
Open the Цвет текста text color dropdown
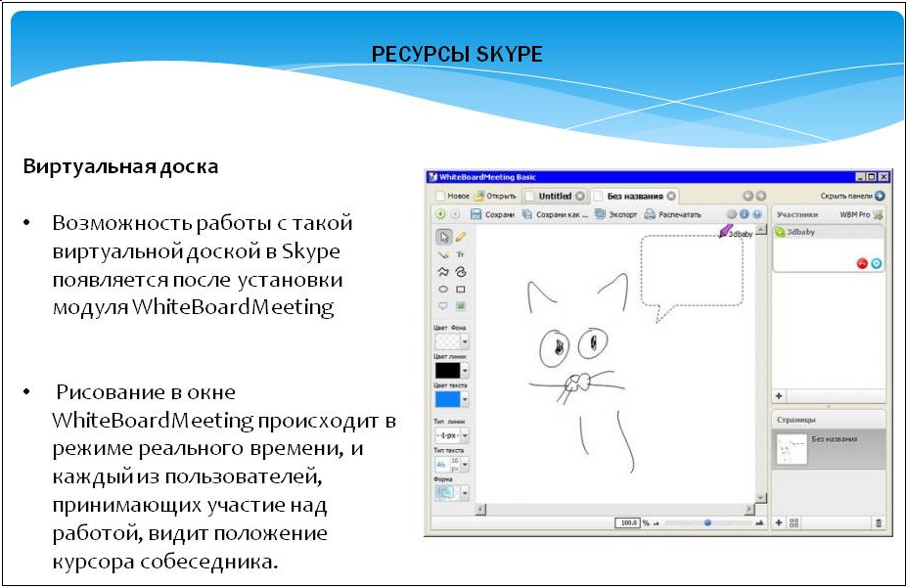tap(465, 399)
